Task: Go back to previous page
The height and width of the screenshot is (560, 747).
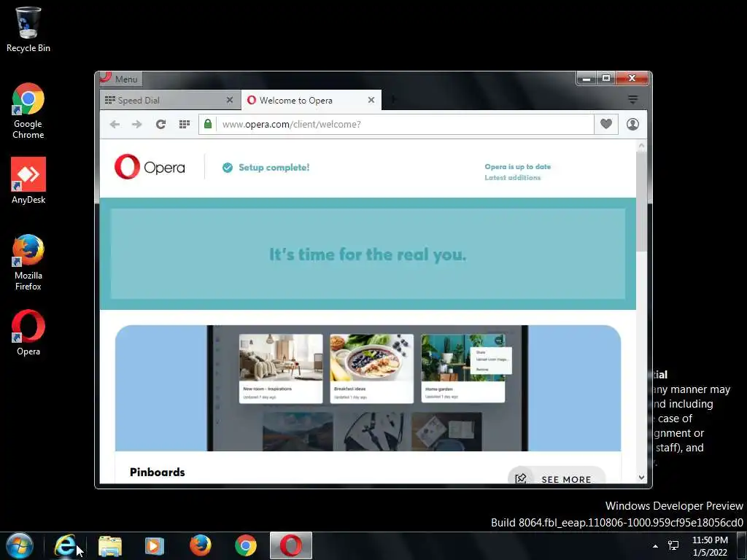Action: [115, 124]
